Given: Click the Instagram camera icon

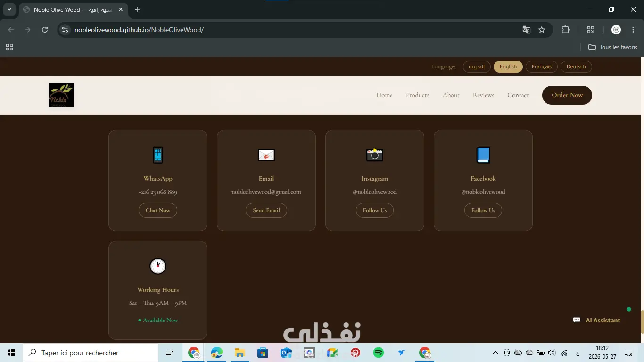Looking at the screenshot, I should (x=375, y=155).
